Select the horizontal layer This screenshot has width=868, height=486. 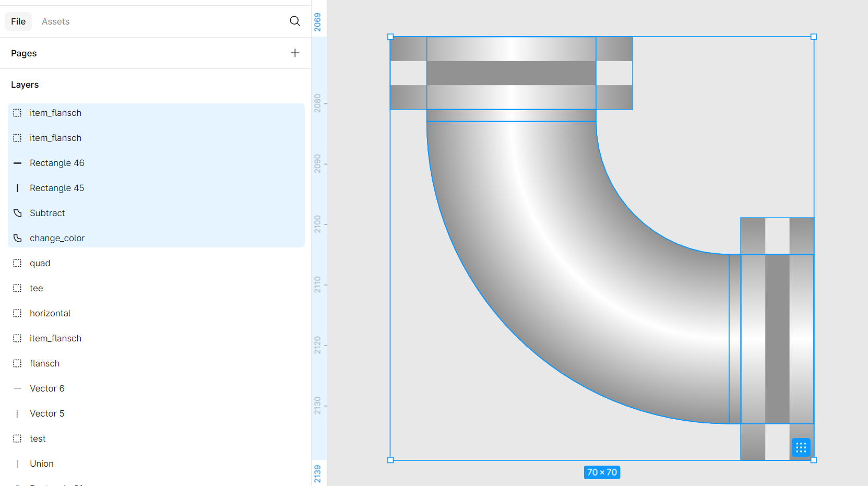pos(50,313)
